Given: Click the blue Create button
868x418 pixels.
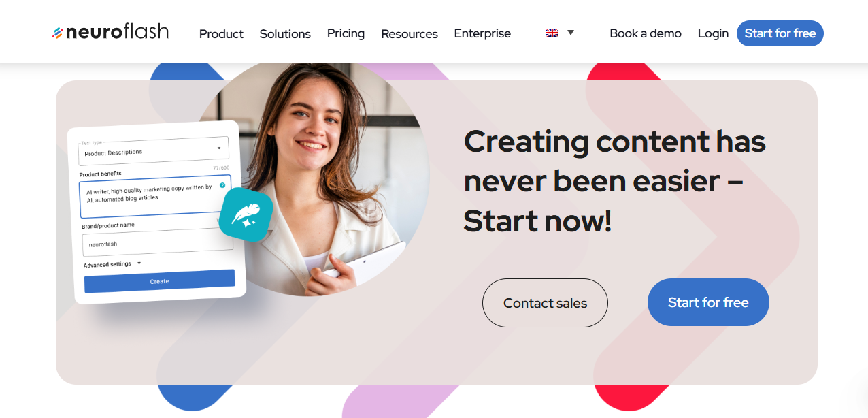Looking at the screenshot, I should pyautogui.click(x=159, y=281).
